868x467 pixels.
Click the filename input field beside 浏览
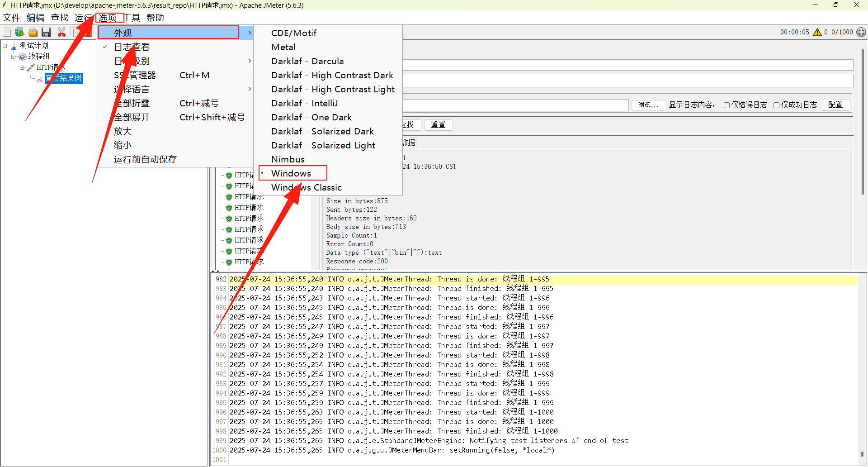point(515,105)
